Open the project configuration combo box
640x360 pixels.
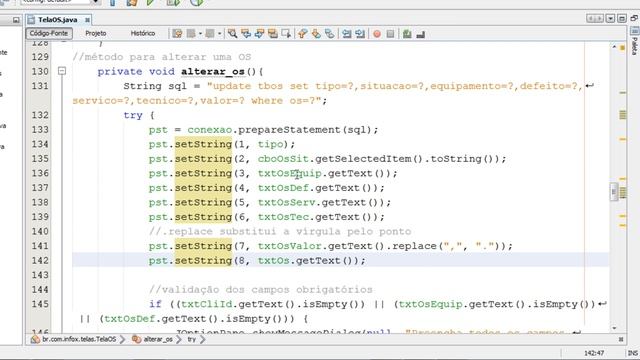coord(60,2)
